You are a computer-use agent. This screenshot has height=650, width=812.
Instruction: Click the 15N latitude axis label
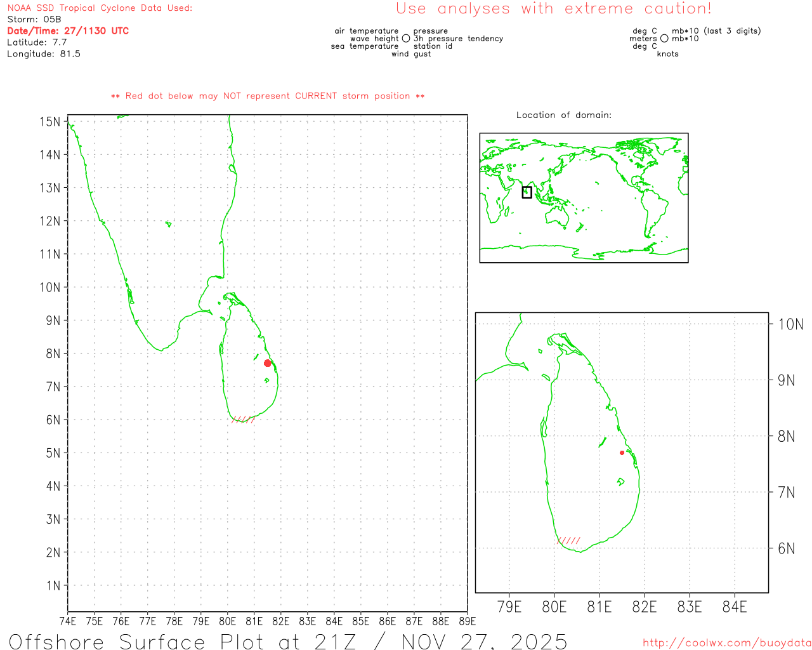click(x=49, y=121)
